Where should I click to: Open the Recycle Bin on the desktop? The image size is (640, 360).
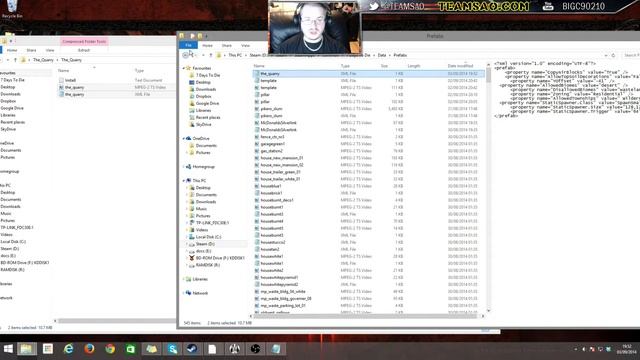click(x=12, y=9)
